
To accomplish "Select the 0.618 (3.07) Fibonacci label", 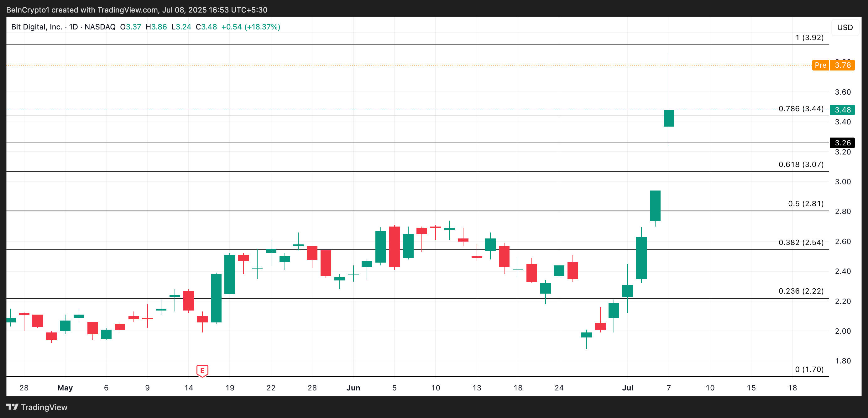I will pyautogui.click(x=801, y=165).
